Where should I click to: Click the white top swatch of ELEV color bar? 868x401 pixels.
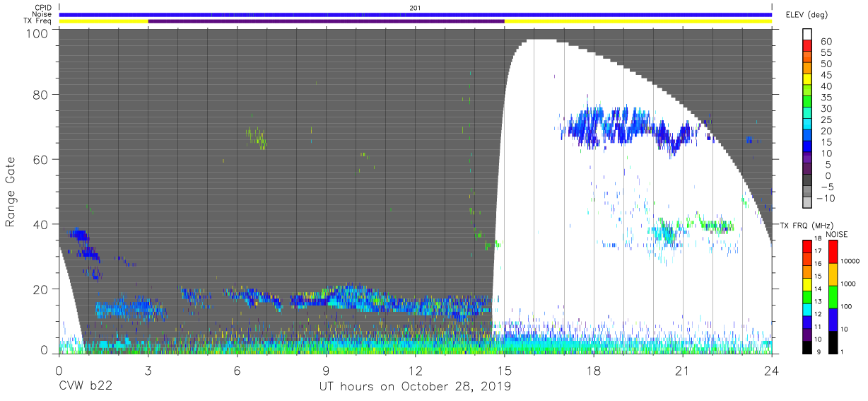tap(808, 35)
